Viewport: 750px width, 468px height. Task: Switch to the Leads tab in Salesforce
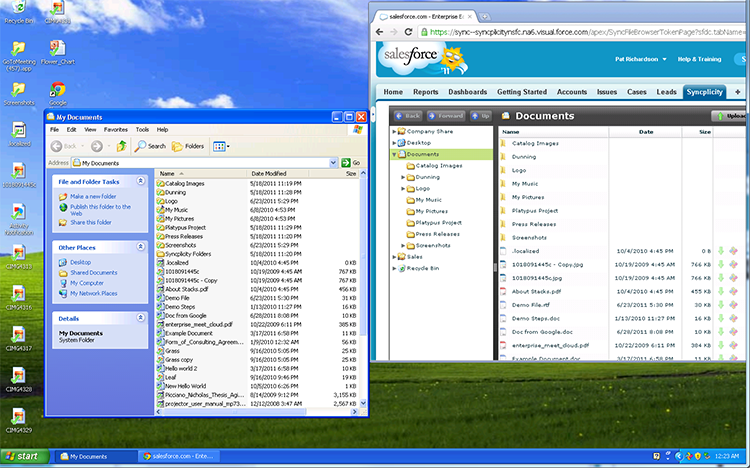pyautogui.click(x=666, y=92)
